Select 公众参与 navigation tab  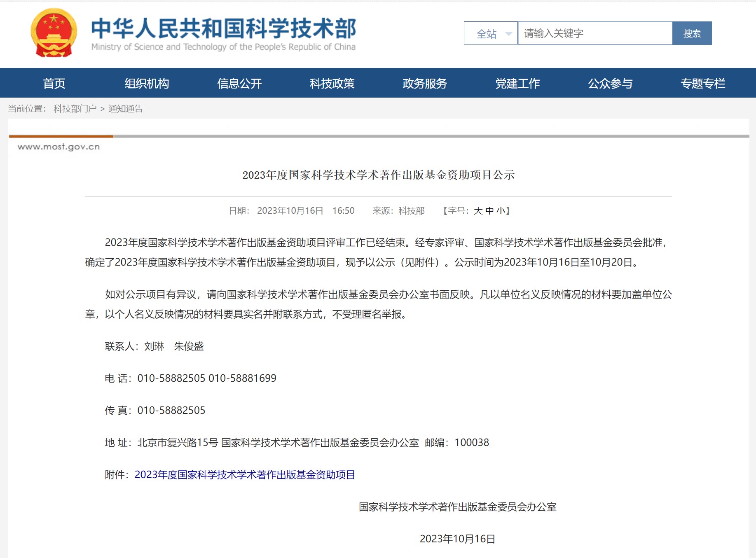(x=610, y=83)
